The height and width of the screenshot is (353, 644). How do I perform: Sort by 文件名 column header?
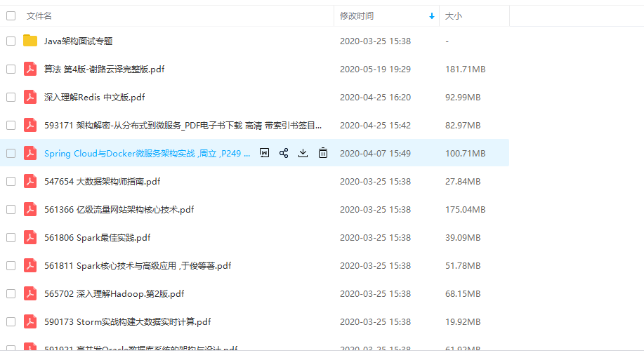point(39,16)
